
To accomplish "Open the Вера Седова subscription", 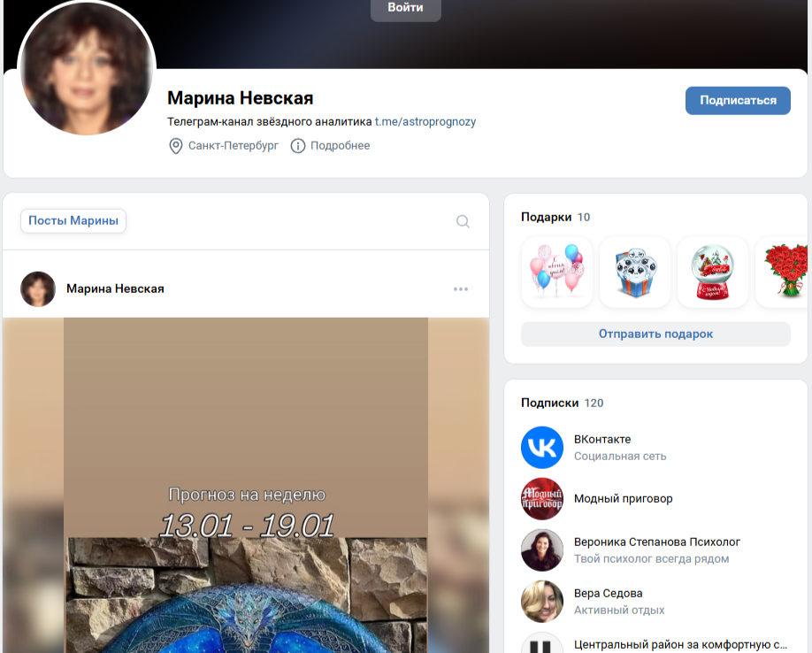I will point(608,594).
